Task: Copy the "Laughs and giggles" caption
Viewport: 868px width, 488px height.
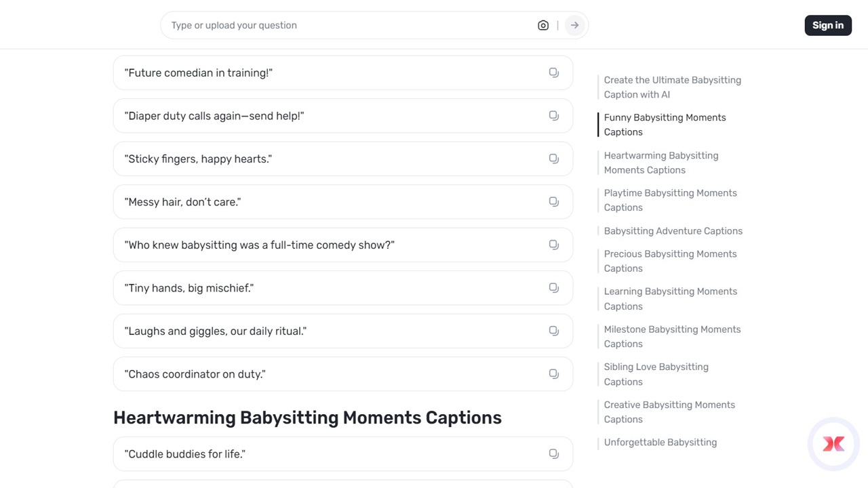Action: pyautogui.click(x=553, y=331)
